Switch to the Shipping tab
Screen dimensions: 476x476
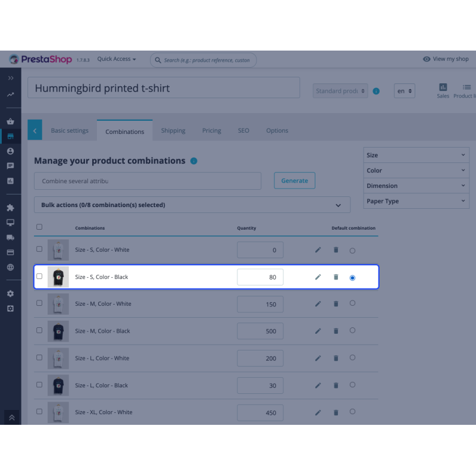coord(173,130)
